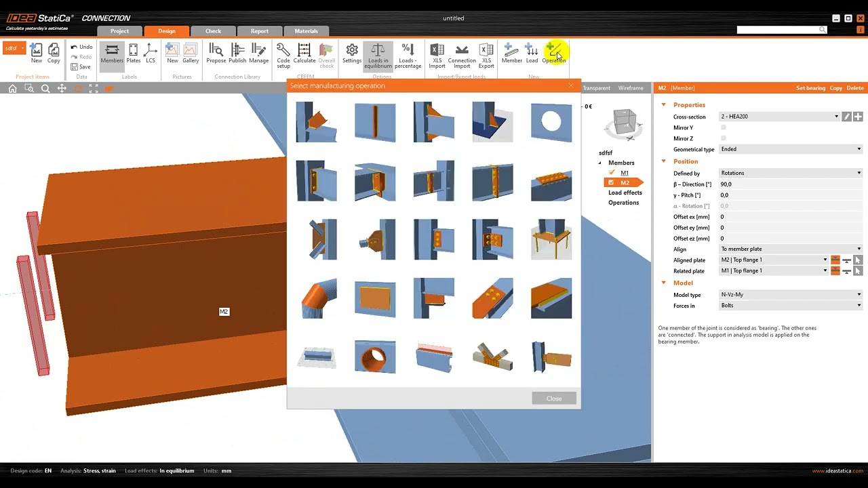Open Aligned plate dropdown
This screenshot has height=488, width=868.
(774, 260)
